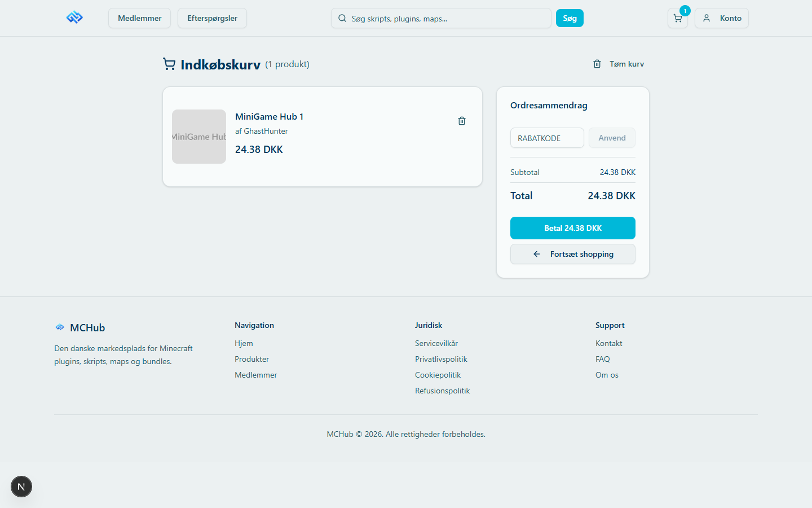Click the footer MCHub logo icon
This screenshot has width=812, height=508.
60,327
